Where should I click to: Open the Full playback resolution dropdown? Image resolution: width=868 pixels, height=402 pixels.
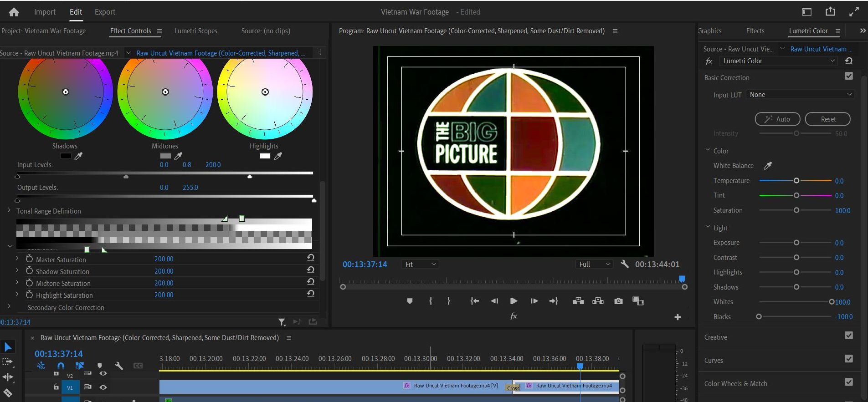[594, 264]
